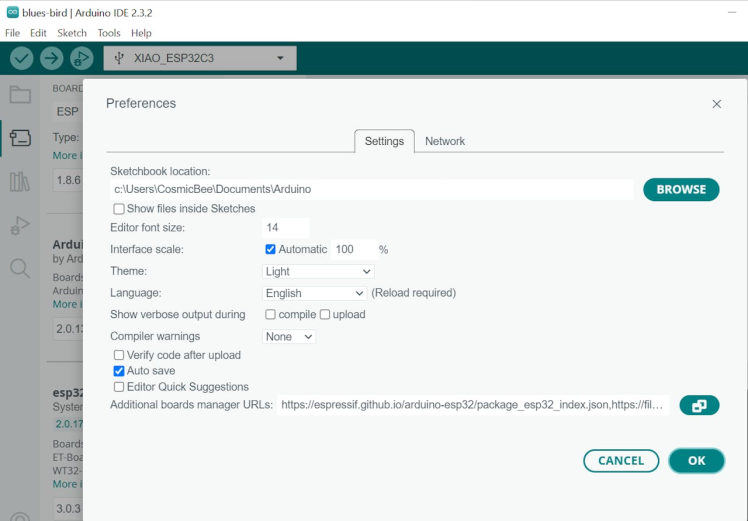Switch to the Network tab
This screenshot has width=748, height=521.
(445, 141)
